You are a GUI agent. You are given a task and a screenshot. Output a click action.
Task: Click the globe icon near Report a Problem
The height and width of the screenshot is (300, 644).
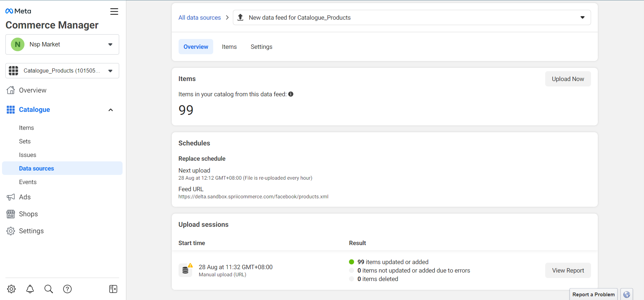tap(627, 294)
